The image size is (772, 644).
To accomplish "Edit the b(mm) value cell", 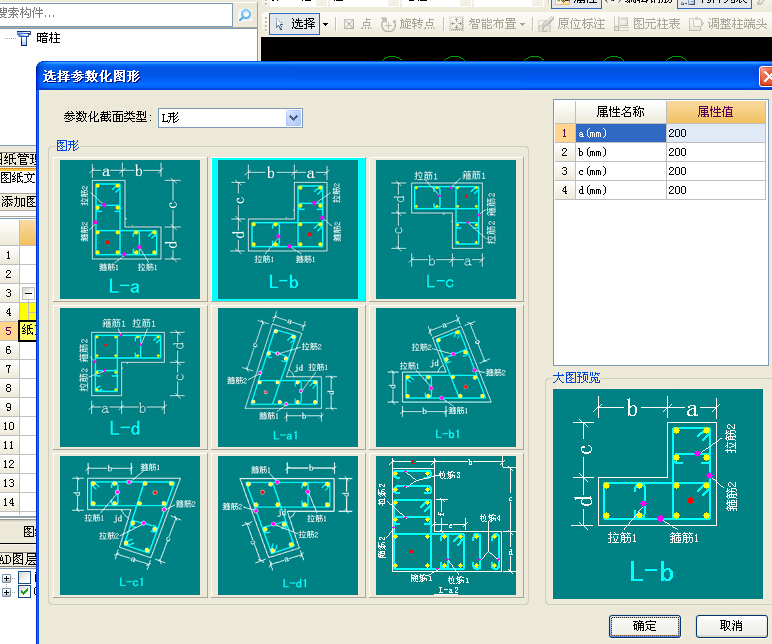I will point(716,152).
